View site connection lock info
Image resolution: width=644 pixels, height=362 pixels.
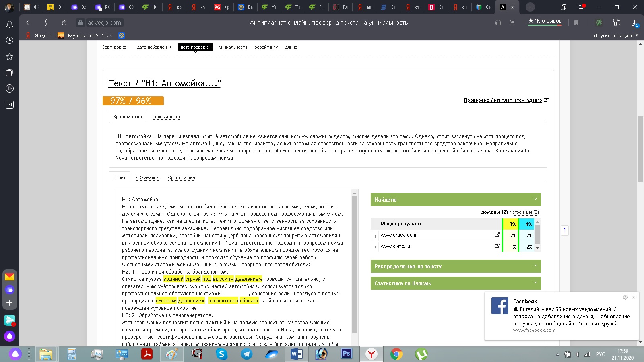pyautogui.click(x=80, y=23)
